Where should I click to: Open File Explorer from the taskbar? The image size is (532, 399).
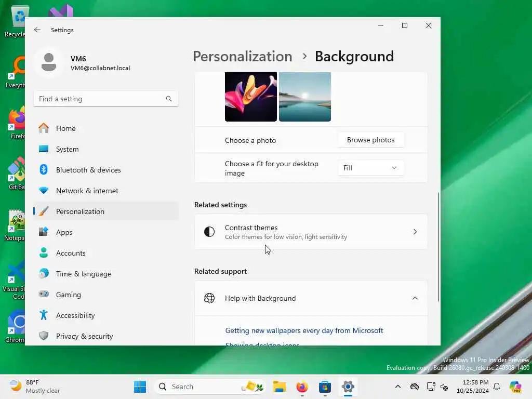(279, 387)
